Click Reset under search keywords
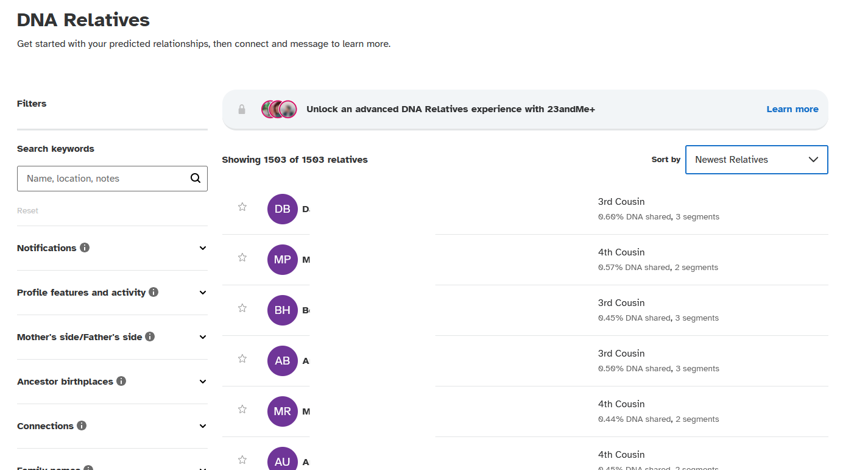This screenshot has height=470, width=868. click(x=27, y=210)
